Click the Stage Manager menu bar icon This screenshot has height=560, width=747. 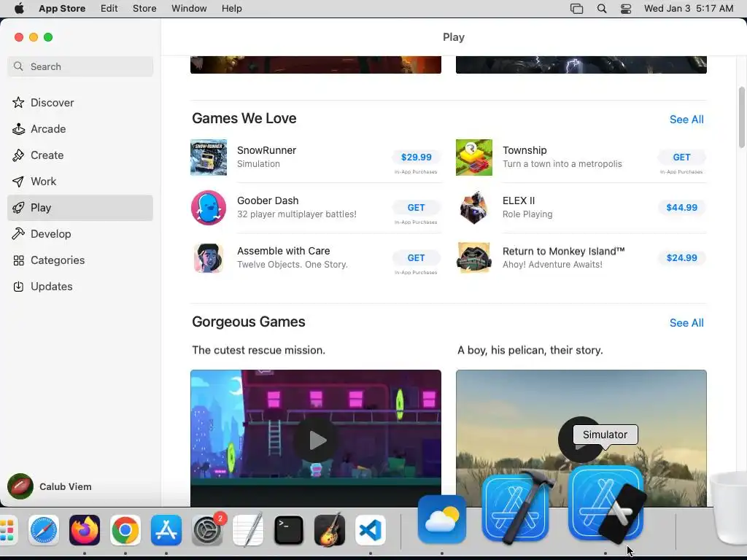pyautogui.click(x=576, y=9)
